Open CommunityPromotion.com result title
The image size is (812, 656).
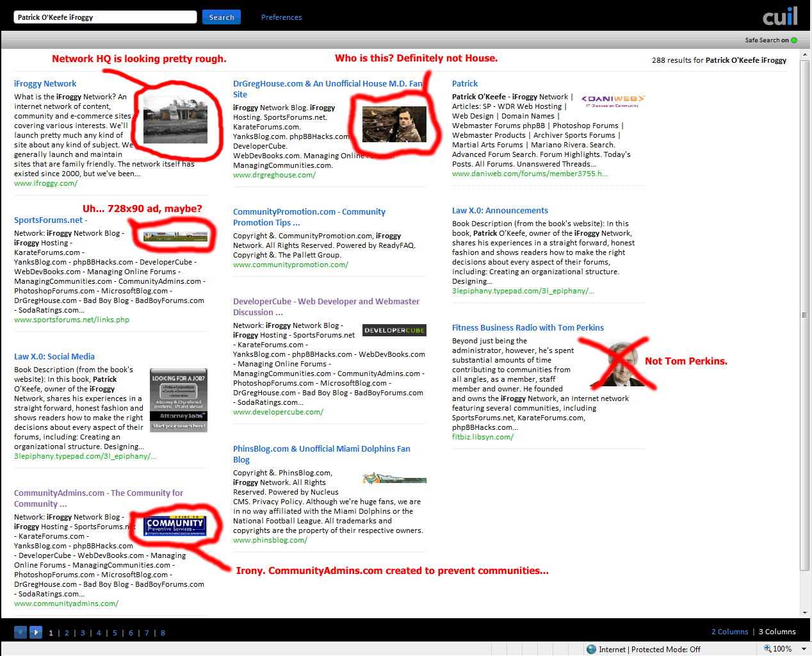pos(309,217)
